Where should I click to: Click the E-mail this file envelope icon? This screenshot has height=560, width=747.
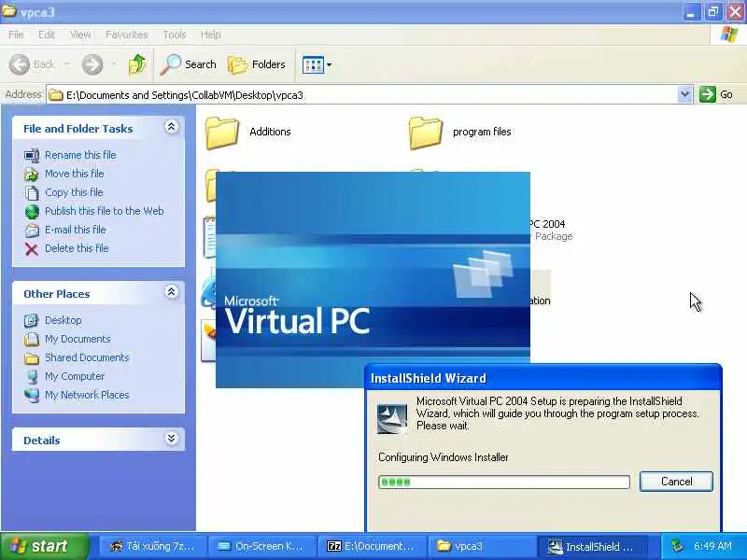(32, 231)
